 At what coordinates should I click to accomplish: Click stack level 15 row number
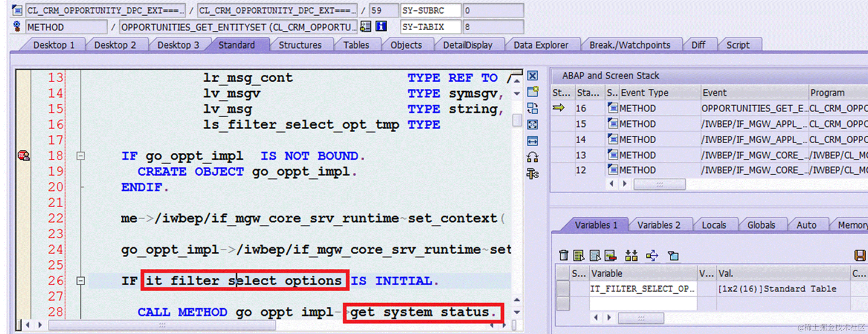tap(581, 124)
